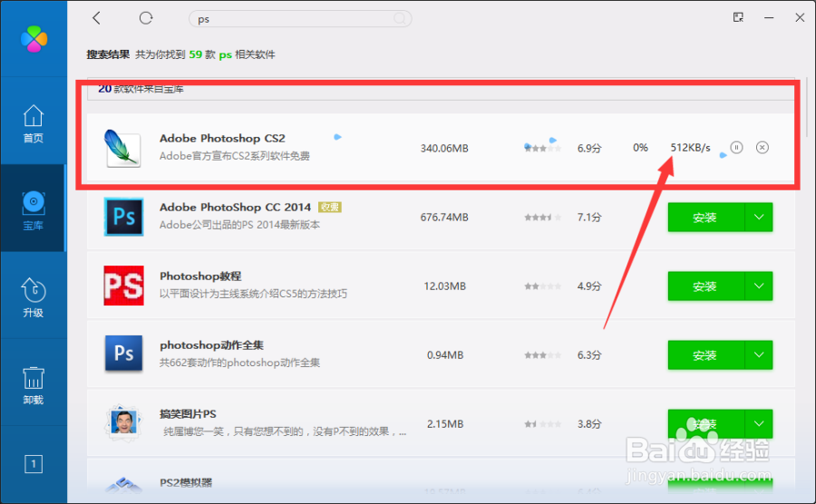Click the star rating of Photoshop CS2

[x=543, y=149]
